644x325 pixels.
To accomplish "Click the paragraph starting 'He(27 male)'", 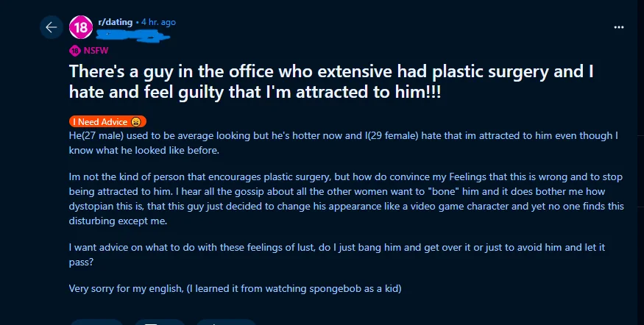I will click(x=344, y=143).
